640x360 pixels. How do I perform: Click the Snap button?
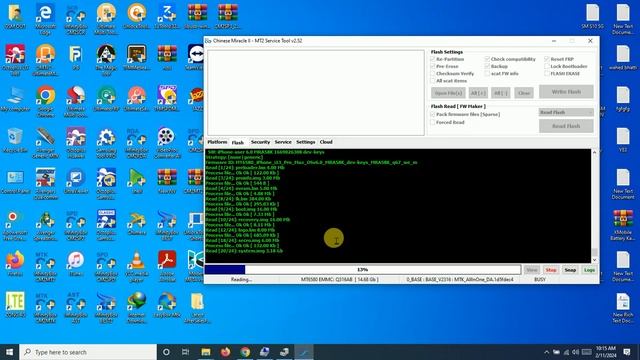pos(570,270)
